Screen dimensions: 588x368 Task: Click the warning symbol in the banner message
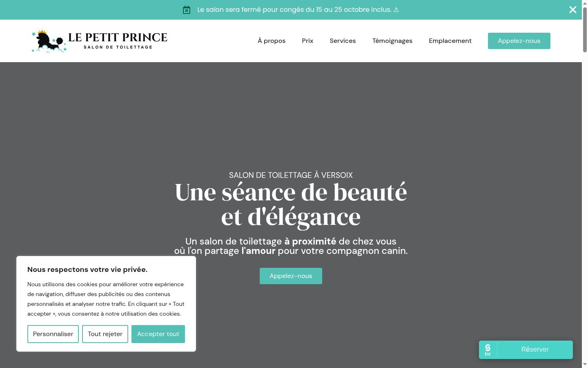click(396, 9)
